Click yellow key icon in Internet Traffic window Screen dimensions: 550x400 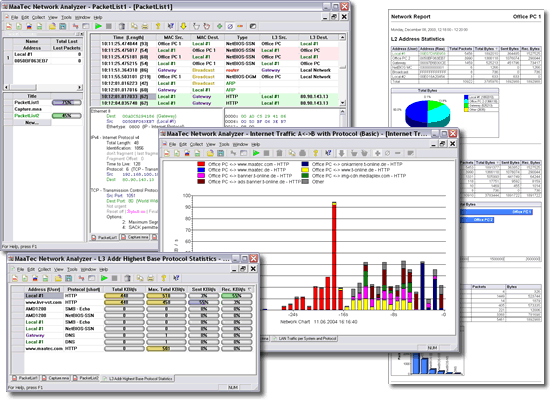316,153
